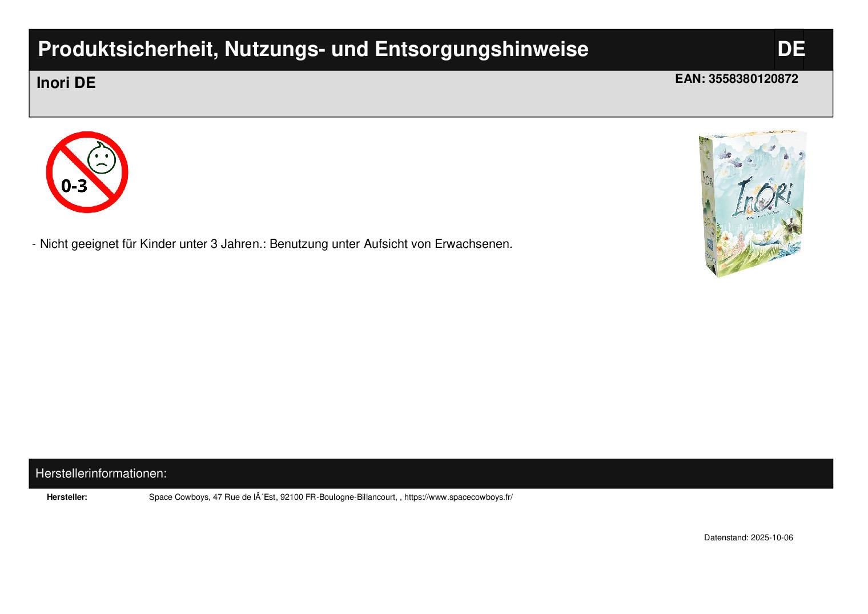Click the EAN number 3558380120872
This screenshot has width=868, height=614.
tap(753, 79)
